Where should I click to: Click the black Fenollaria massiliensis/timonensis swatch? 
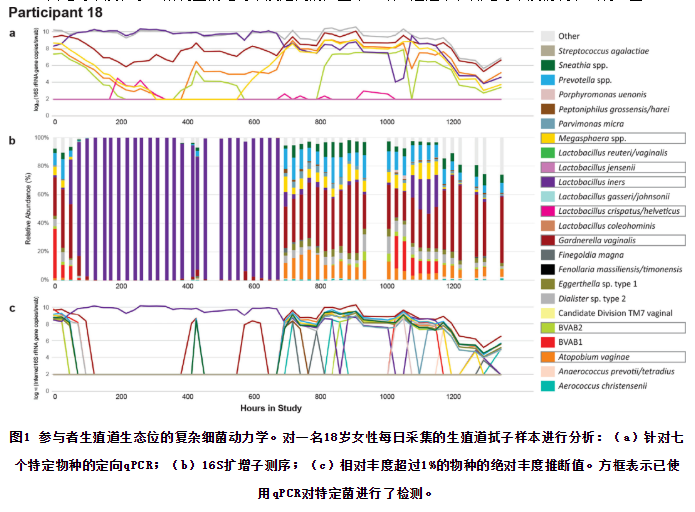(548, 269)
